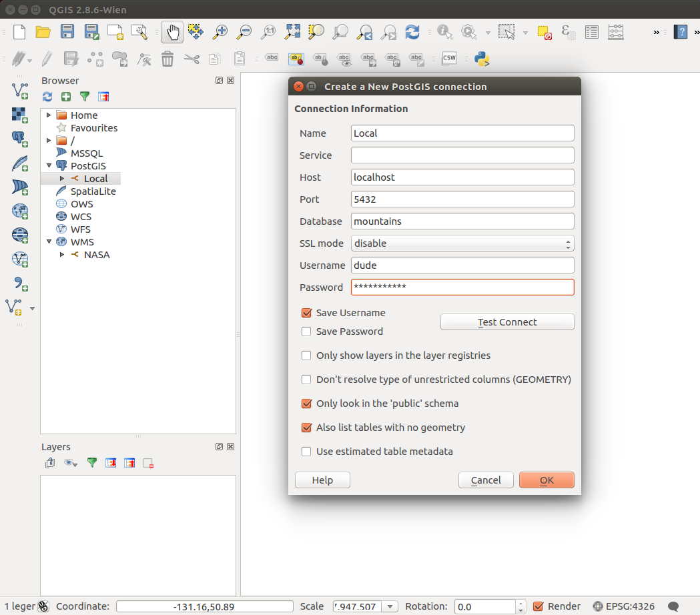Click the Save Project floppy icon

click(67, 31)
